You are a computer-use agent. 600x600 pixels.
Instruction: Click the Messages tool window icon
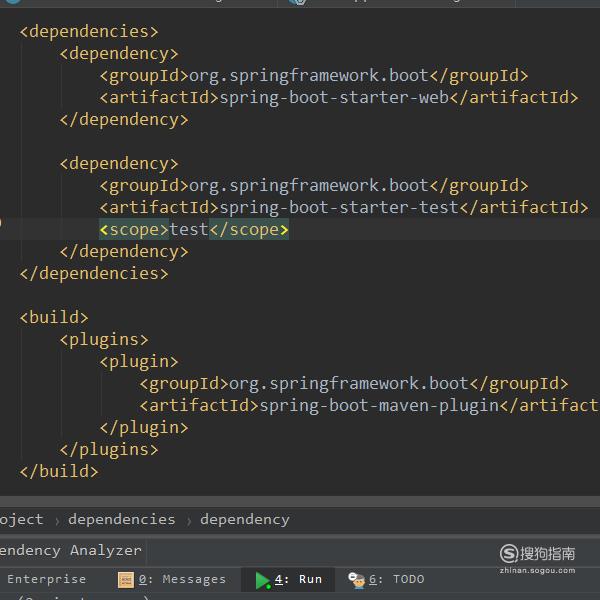[x=126, y=580]
